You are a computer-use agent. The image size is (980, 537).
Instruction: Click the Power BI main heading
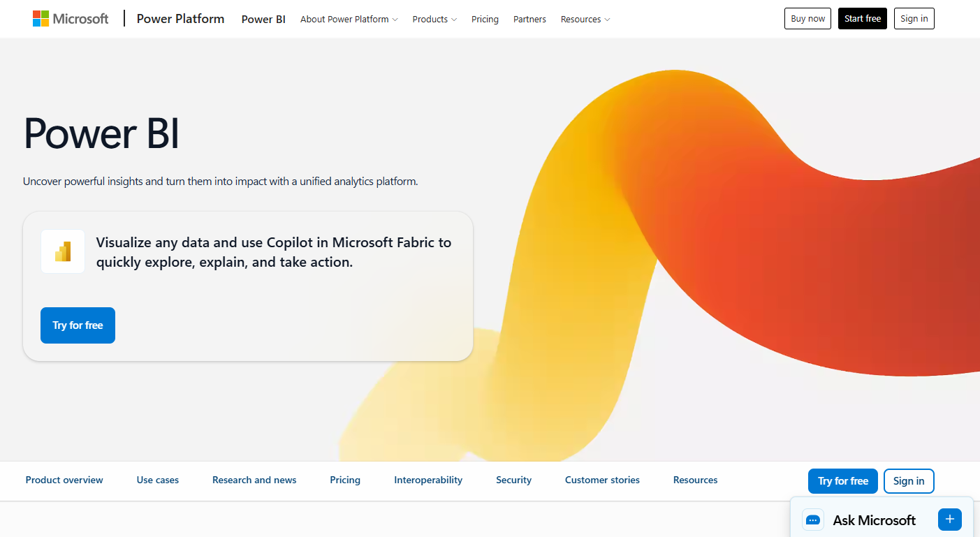[x=101, y=133]
